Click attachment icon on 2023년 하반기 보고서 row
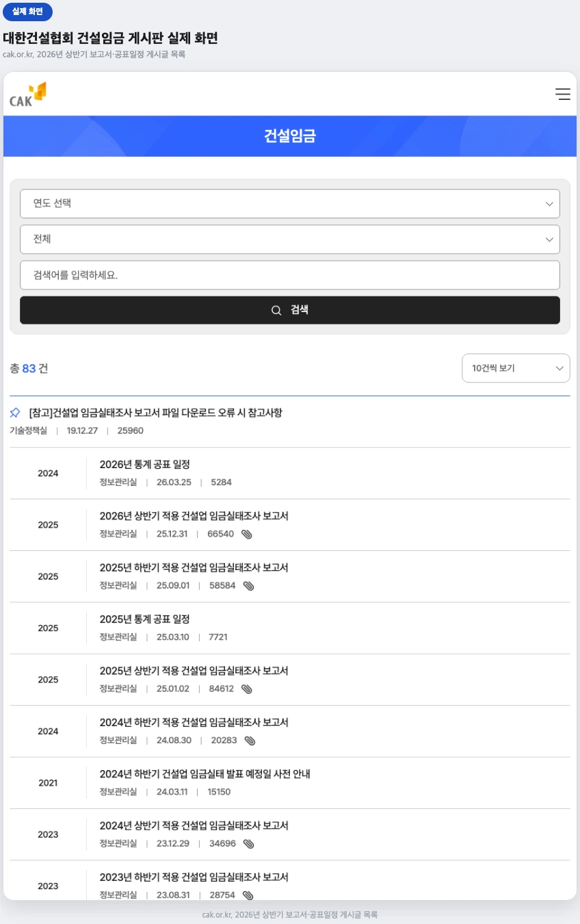Image resolution: width=580 pixels, height=924 pixels. pos(248,895)
